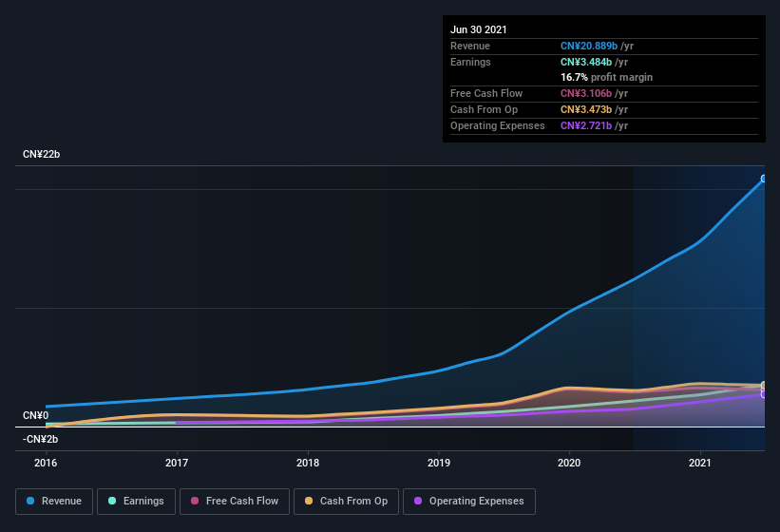Toggle the Cash From Op legend button
Screen dimensions: 780x532
tap(346, 502)
